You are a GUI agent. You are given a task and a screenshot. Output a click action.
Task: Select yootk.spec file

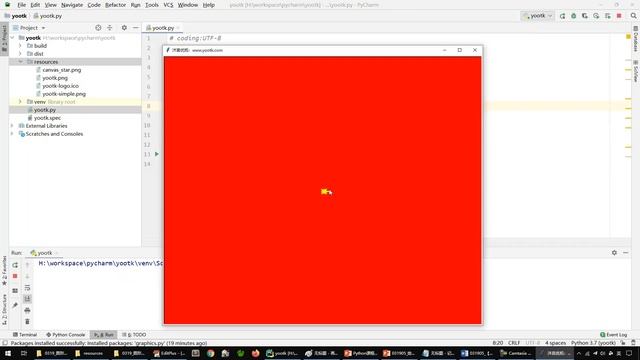(x=47, y=118)
